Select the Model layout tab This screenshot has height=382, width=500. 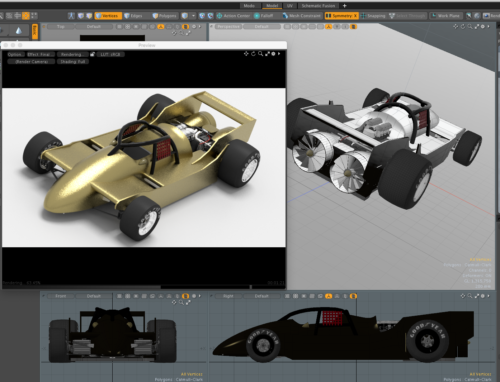[272, 6]
